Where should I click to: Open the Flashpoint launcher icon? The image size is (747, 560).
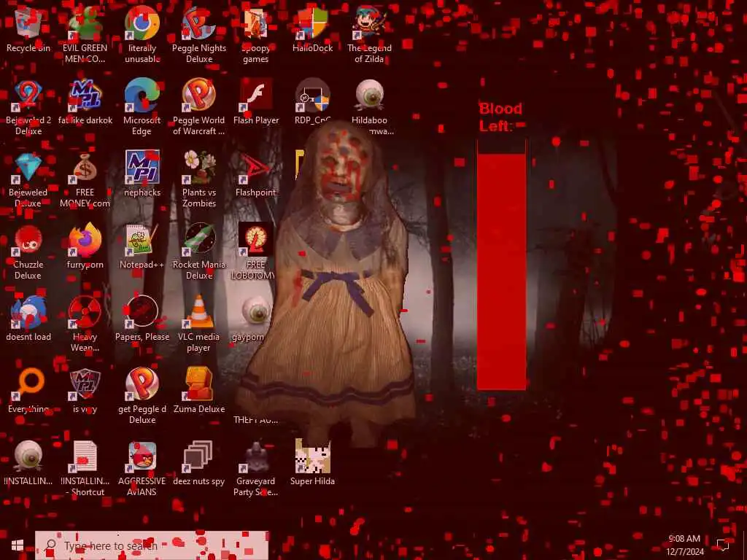coord(256,168)
